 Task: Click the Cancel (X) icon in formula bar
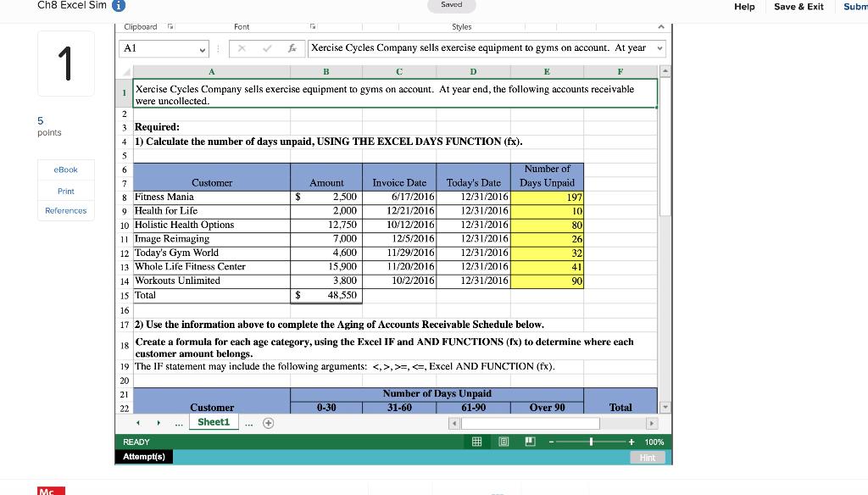tap(240, 48)
